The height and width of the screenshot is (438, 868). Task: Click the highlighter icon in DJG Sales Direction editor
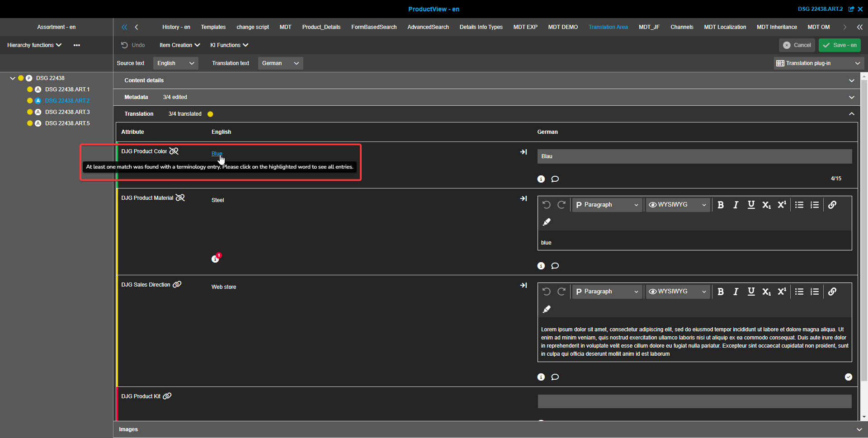tap(547, 309)
